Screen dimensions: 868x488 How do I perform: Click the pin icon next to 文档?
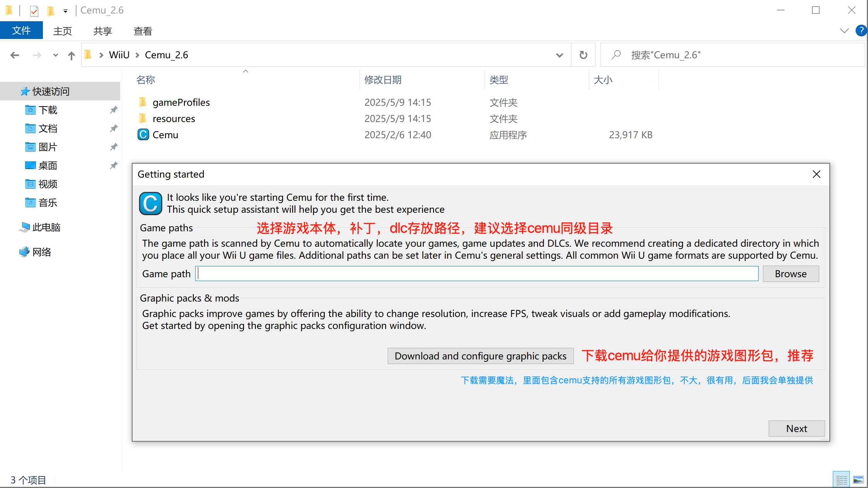(x=114, y=129)
